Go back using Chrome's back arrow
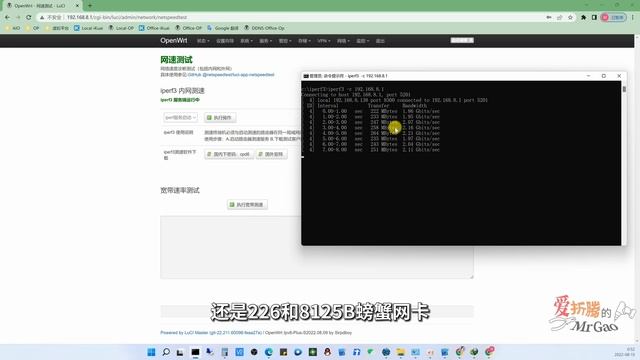 pos(7,18)
